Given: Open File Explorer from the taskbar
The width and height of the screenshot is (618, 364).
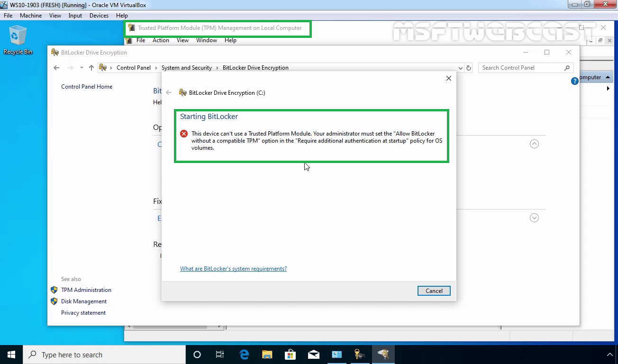Looking at the screenshot, I should (x=267, y=355).
